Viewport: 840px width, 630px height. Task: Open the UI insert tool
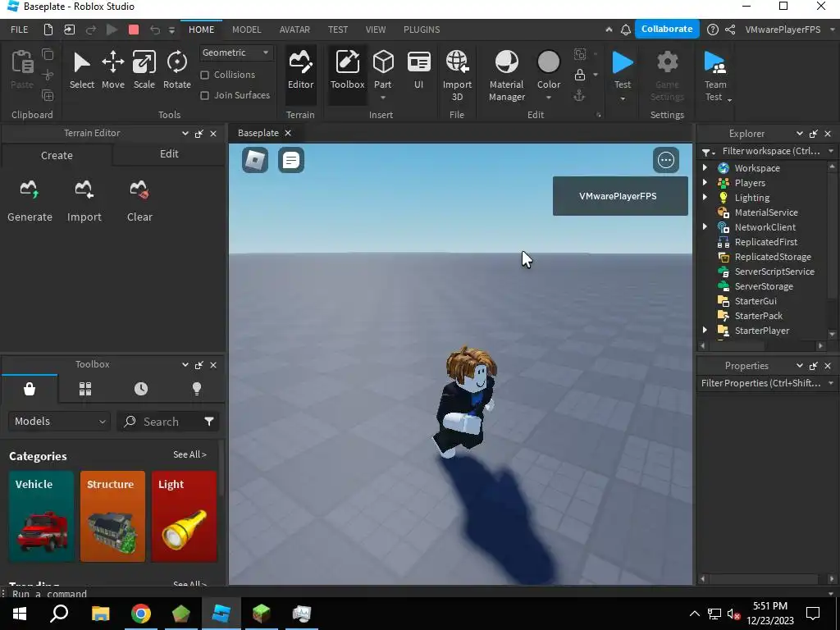(x=419, y=70)
